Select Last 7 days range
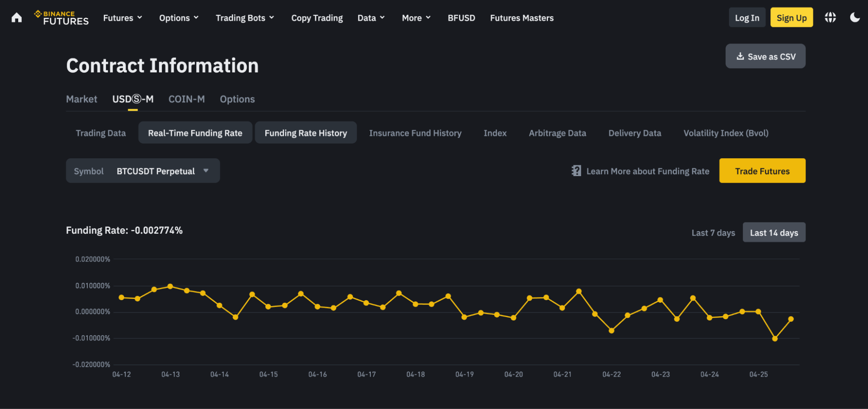This screenshot has width=868, height=409. click(713, 233)
